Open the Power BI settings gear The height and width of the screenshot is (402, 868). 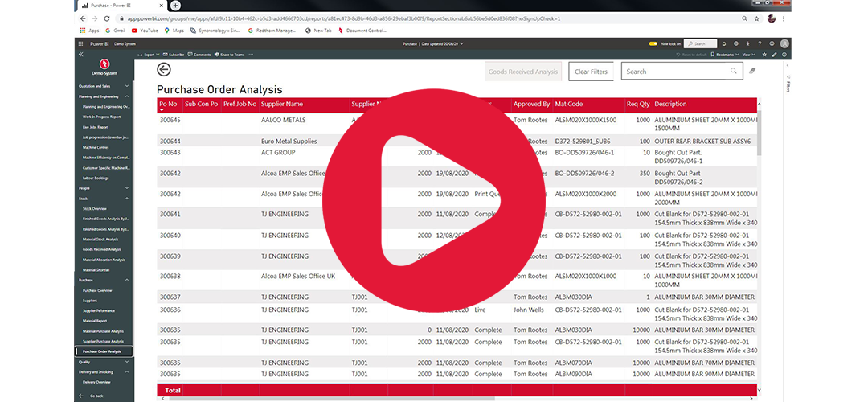tap(735, 43)
